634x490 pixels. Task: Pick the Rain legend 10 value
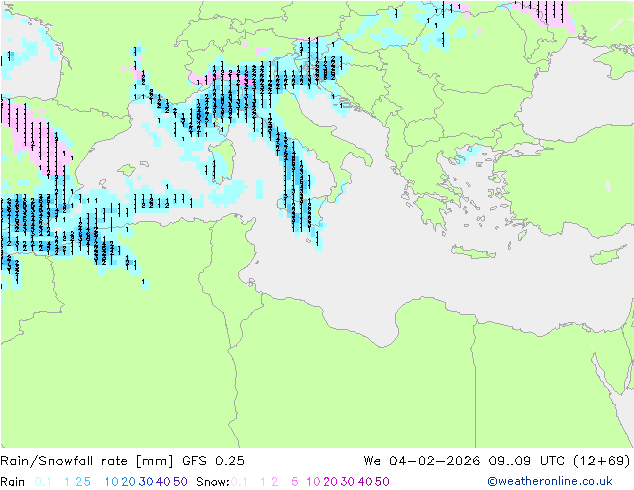(x=111, y=482)
